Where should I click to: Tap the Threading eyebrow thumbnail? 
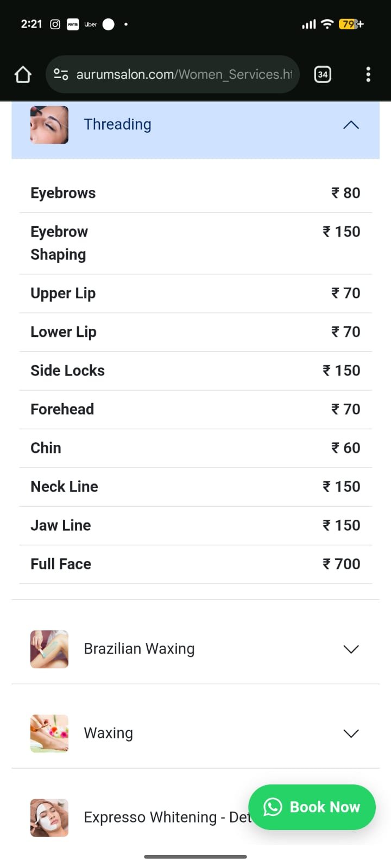click(x=49, y=125)
